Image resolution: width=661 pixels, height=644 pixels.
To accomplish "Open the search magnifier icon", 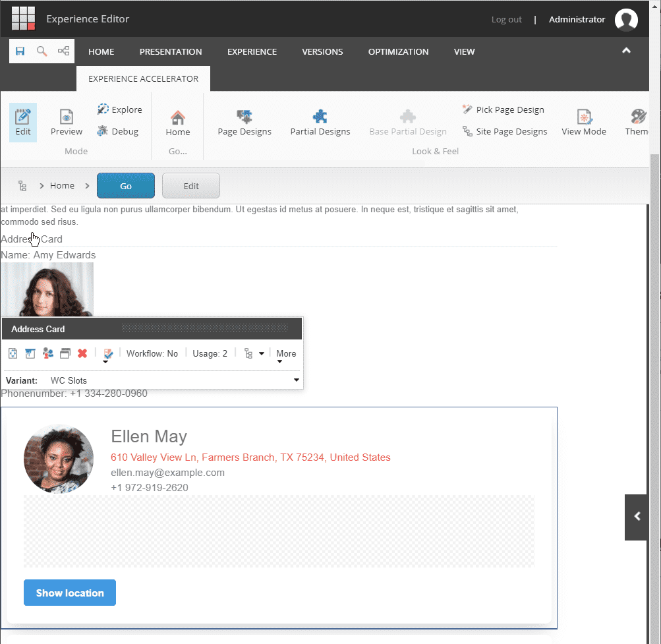I will click(x=42, y=51).
